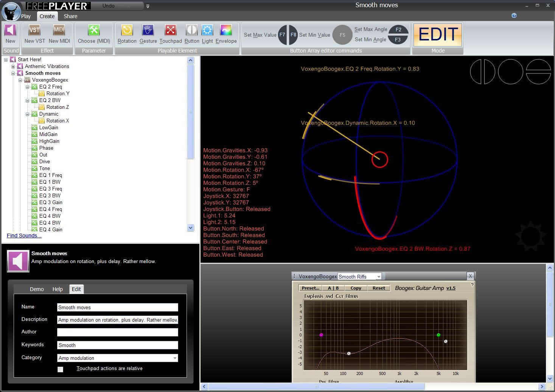This screenshot has height=392, width=555.
Task: Click the New Sound icon
Action: coord(11,31)
